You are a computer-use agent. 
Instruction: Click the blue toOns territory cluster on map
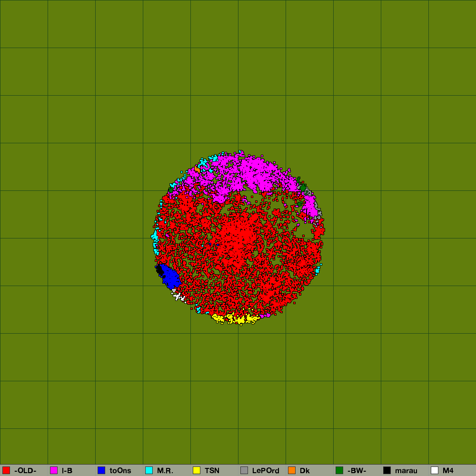coord(170,277)
